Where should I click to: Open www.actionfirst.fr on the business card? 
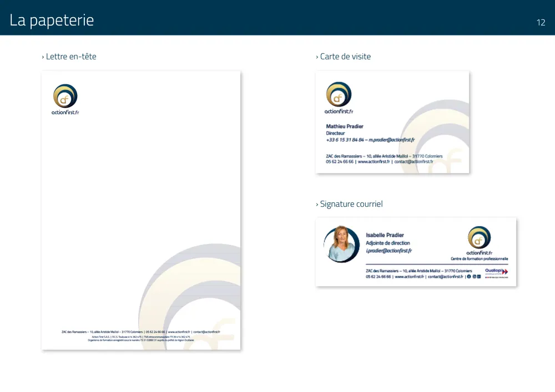(374, 161)
